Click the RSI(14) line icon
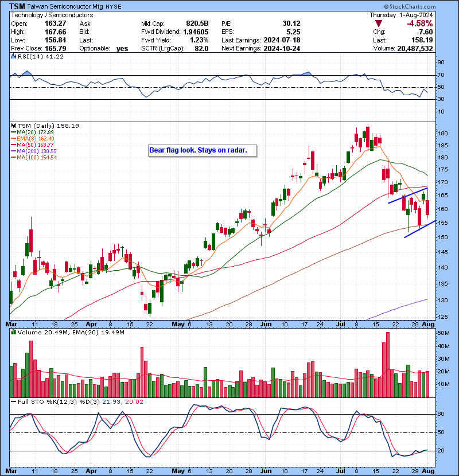Image resolution: width=459 pixels, height=476 pixels. [13, 56]
